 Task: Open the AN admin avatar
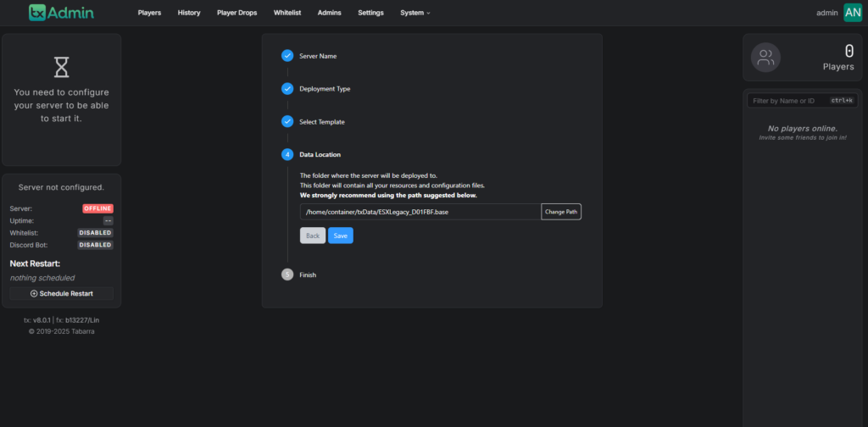point(853,12)
